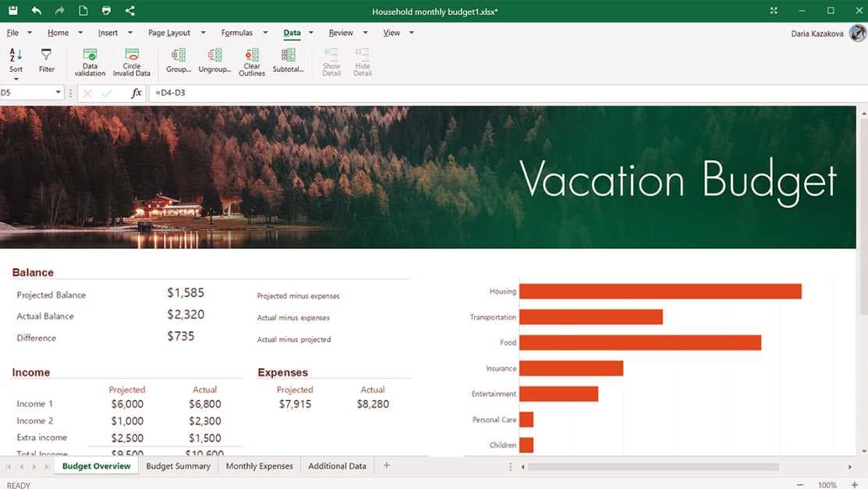The height and width of the screenshot is (489, 868).
Task: Add a new sheet with the plus button
Action: point(386,466)
